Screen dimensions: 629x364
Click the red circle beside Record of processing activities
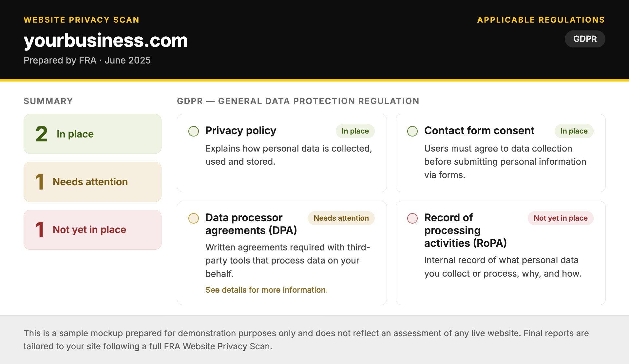coord(412,218)
